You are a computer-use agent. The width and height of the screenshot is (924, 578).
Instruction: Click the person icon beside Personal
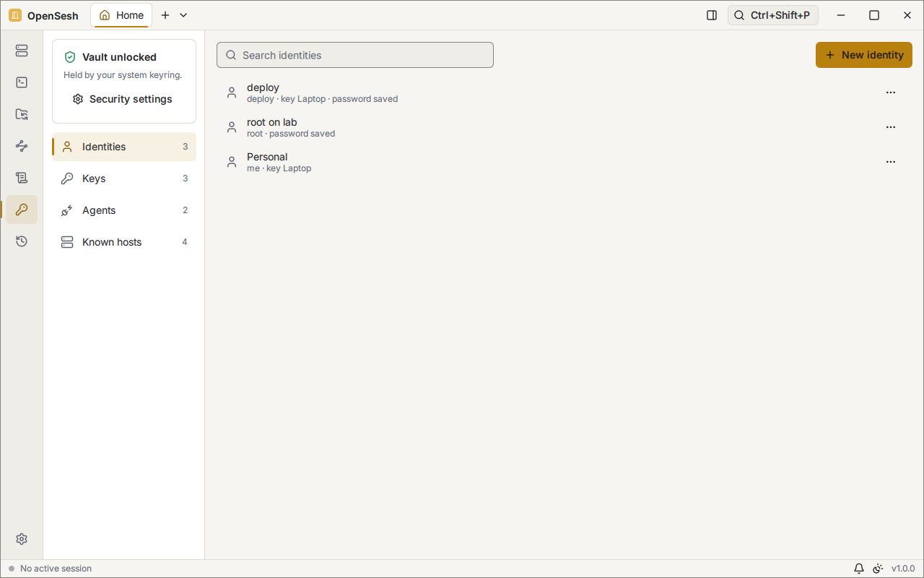[x=232, y=162]
